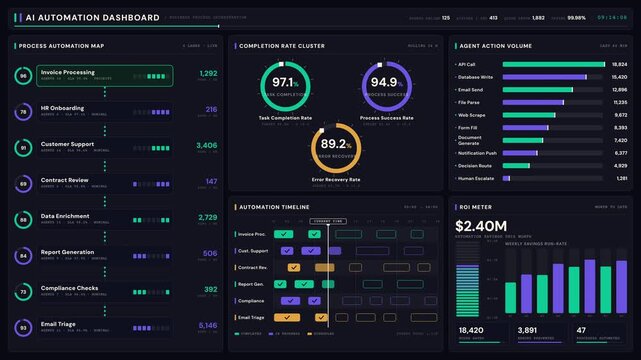Open the Email Triage process row
This screenshot has width=641, height=360.
point(105,328)
